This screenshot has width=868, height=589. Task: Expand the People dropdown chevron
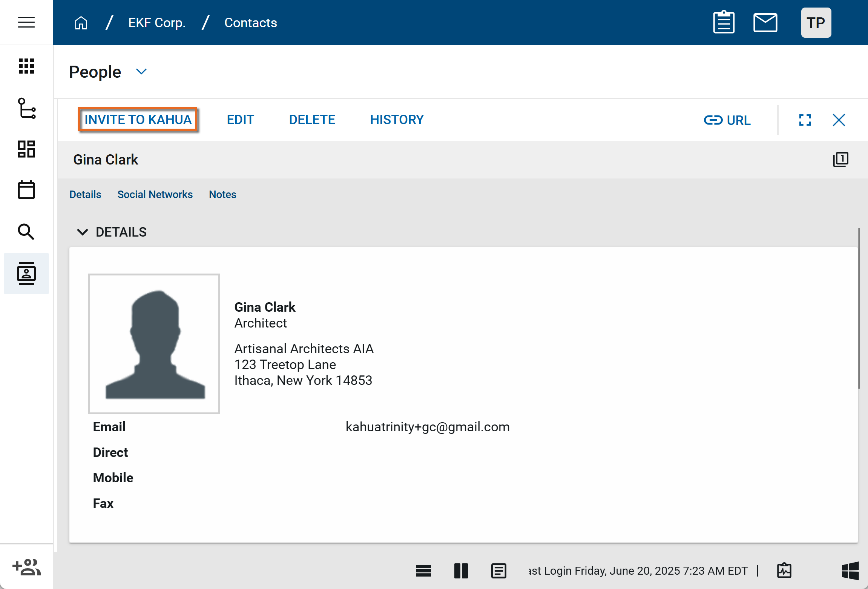click(141, 72)
